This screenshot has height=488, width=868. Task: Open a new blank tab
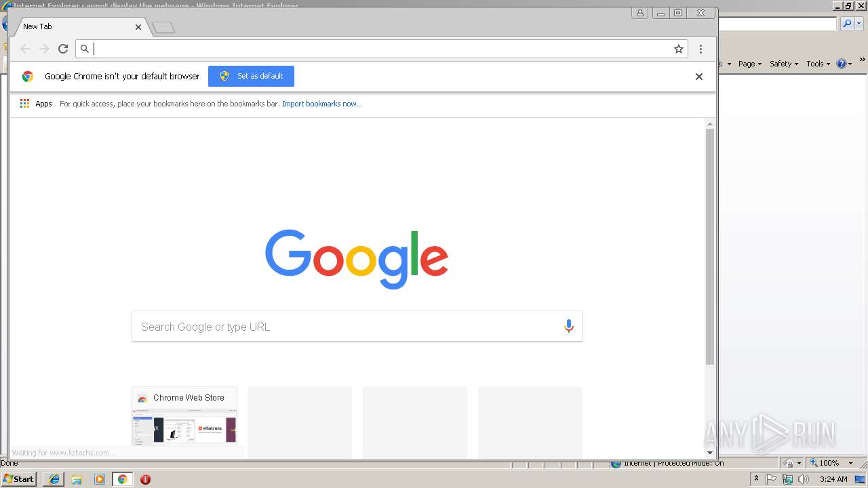point(163,28)
